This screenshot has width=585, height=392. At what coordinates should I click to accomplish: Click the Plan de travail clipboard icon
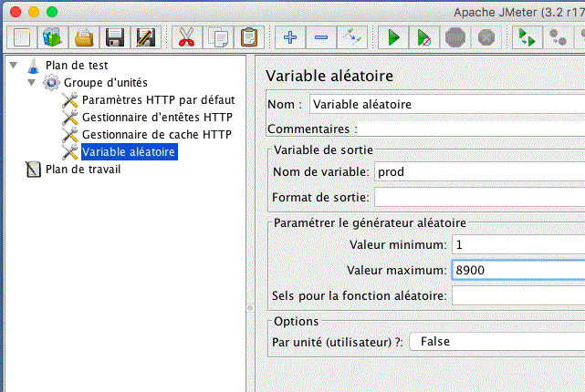[33, 170]
